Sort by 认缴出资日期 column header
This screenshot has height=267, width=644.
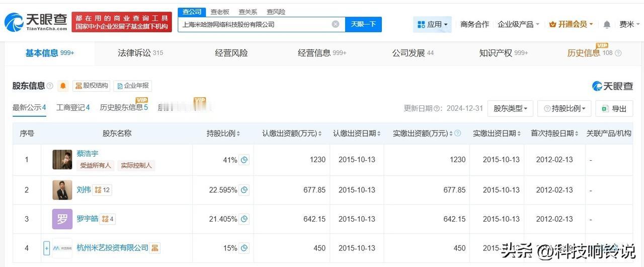[357, 133]
